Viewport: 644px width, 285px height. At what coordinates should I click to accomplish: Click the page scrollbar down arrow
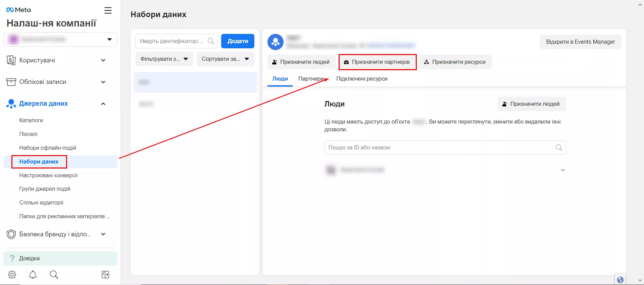(640, 281)
